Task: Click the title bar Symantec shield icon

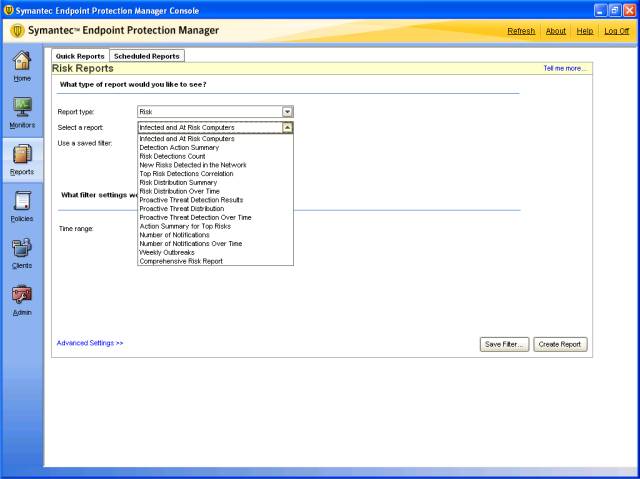Action: [x=8, y=10]
